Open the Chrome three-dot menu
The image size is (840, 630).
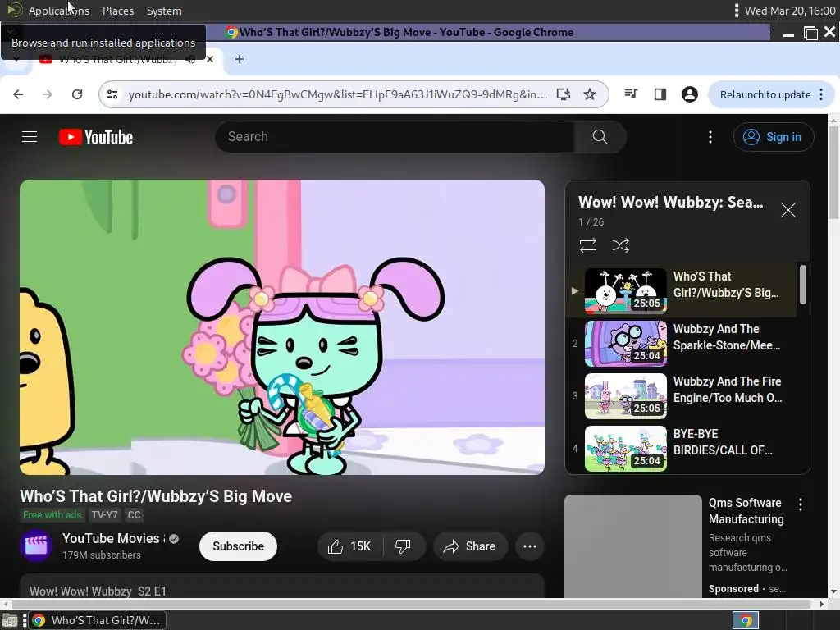822,94
